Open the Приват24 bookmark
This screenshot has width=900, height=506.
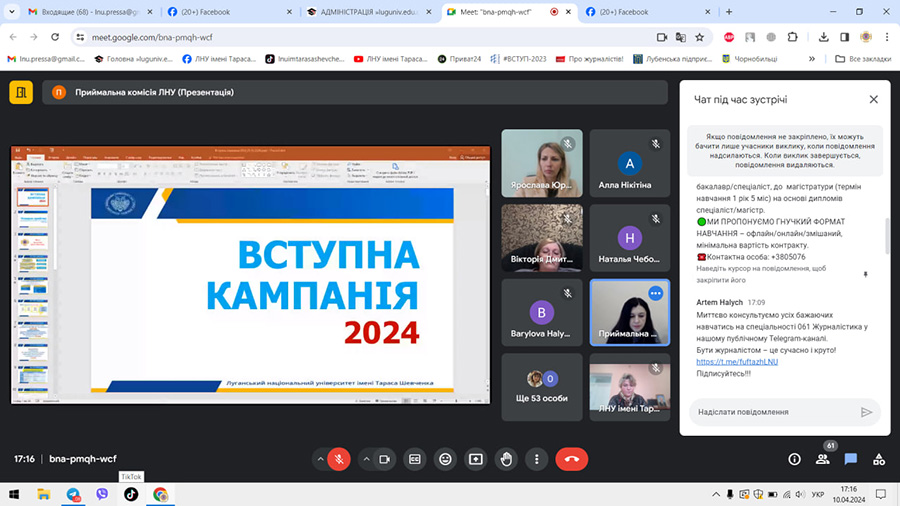[459, 59]
